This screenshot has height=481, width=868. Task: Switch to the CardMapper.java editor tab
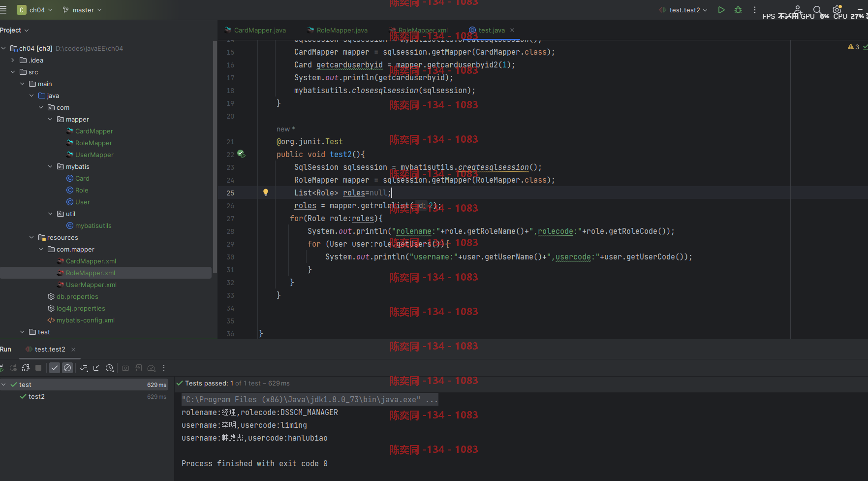[x=255, y=30]
